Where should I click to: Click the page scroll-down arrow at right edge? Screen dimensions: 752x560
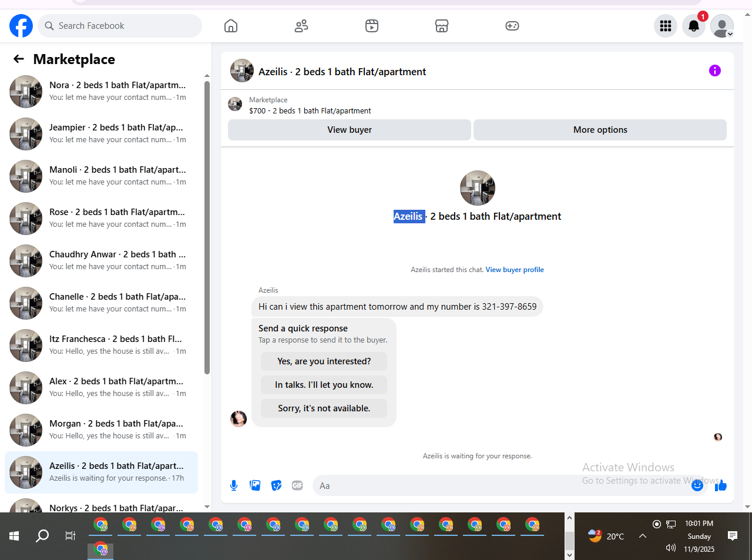pos(747,507)
